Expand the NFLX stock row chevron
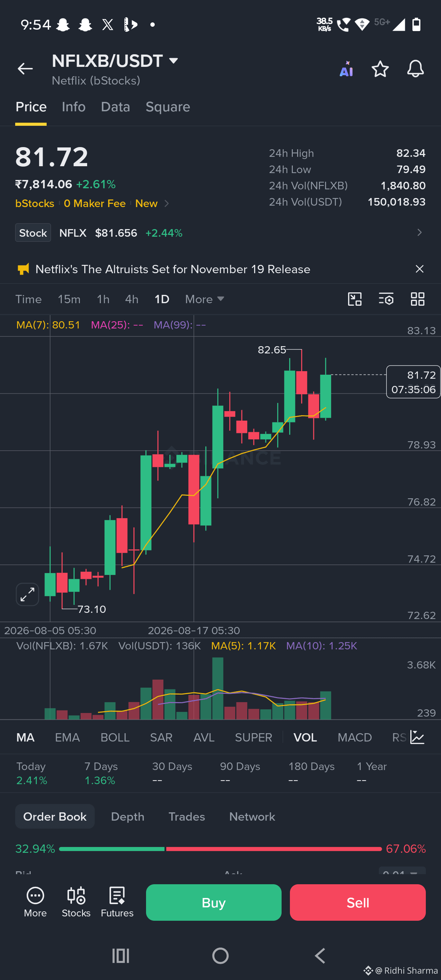Image resolution: width=441 pixels, height=980 pixels. pyautogui.click(x=419, y=232)
